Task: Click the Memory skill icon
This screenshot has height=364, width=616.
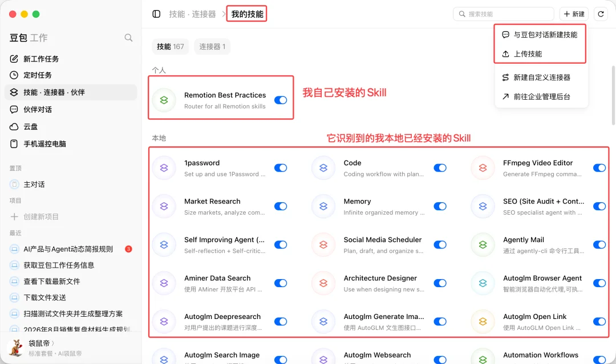Action: pos(323,206)
